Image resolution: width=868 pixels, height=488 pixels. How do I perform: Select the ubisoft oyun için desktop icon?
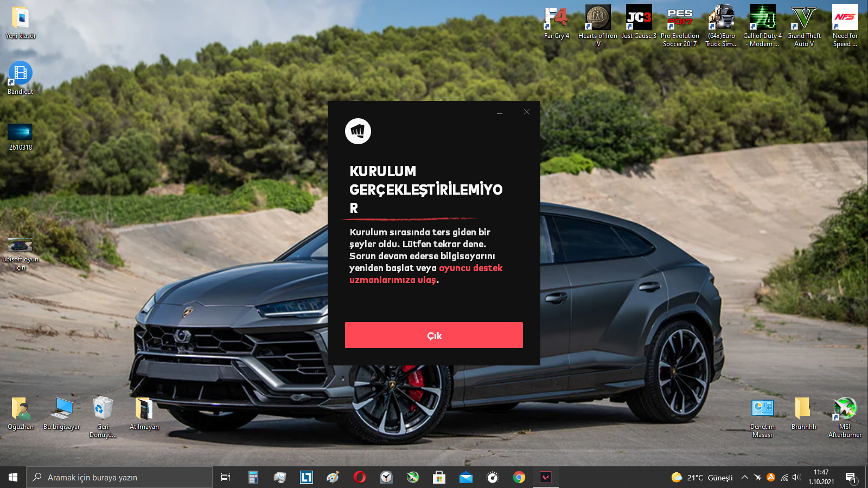pyautogui.click(x=21, y=254)
